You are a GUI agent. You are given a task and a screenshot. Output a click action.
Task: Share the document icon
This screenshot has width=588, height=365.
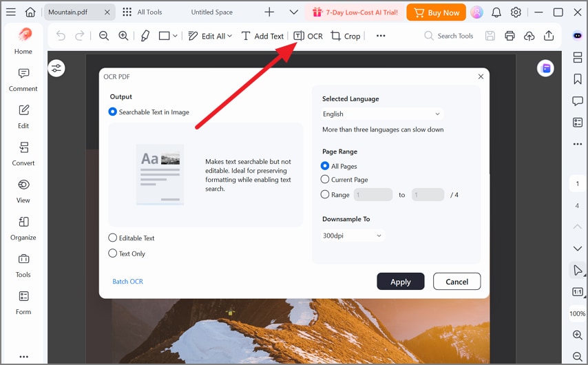pyautogui.click(x=549, y=36)
